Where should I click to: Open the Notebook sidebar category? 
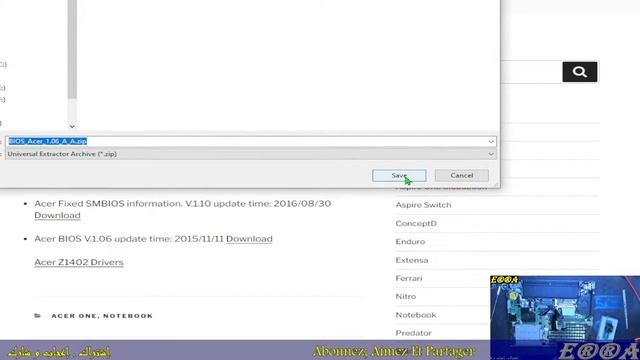(x=416, y=315)
